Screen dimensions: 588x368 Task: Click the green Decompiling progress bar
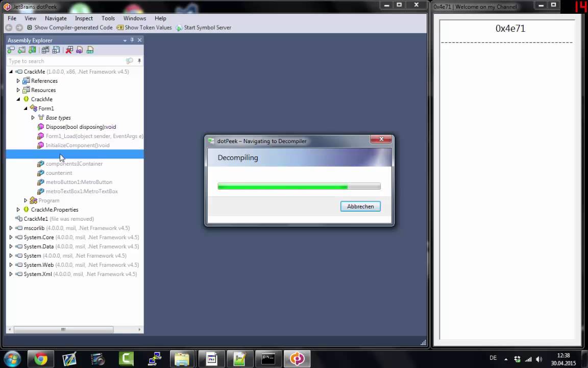click(299, 186)
